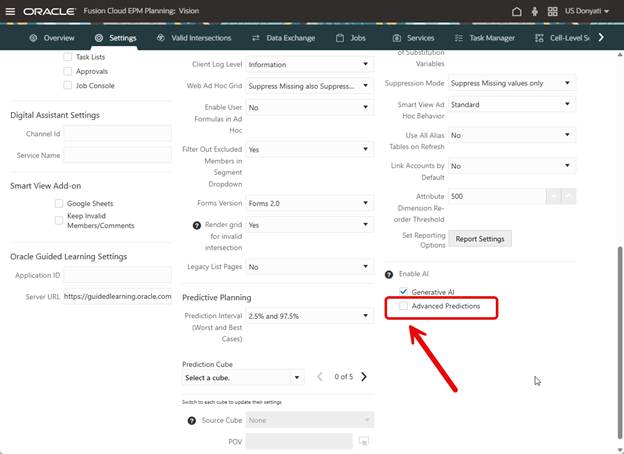
Task: Click the Report Settings button
Action: (482, 239)
